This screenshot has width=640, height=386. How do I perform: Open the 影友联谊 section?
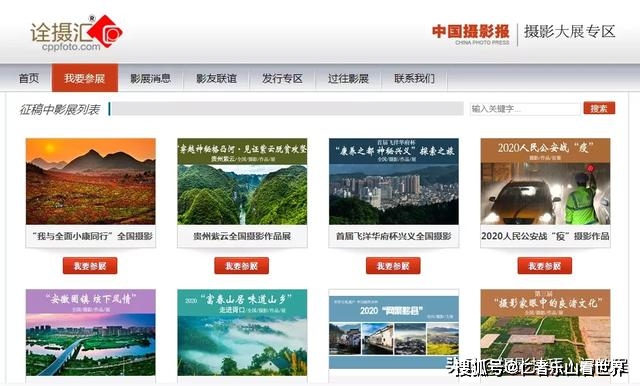coord(216,78)
